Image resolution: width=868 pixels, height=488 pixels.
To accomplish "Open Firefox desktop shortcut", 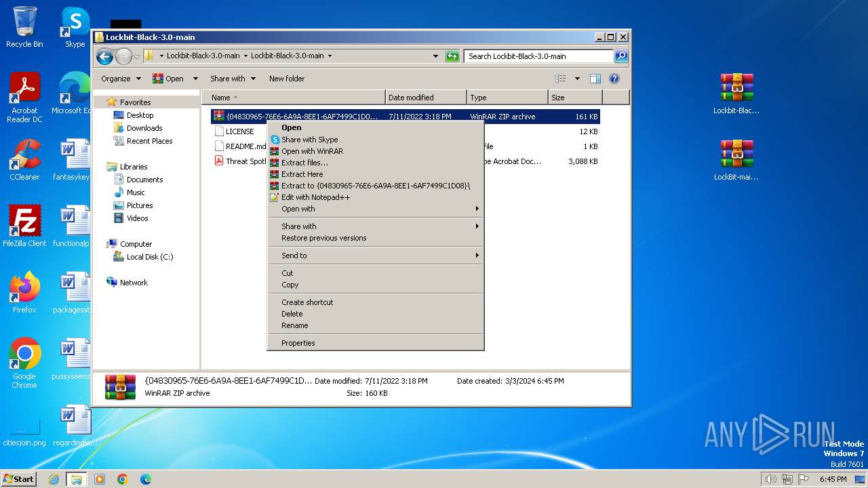I will click(24, 292).
